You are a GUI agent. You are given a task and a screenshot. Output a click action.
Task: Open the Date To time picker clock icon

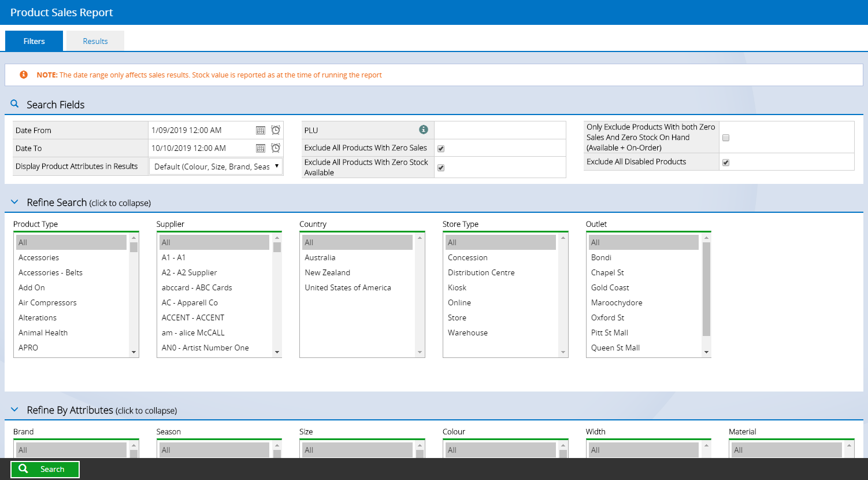tap(276, 148)
